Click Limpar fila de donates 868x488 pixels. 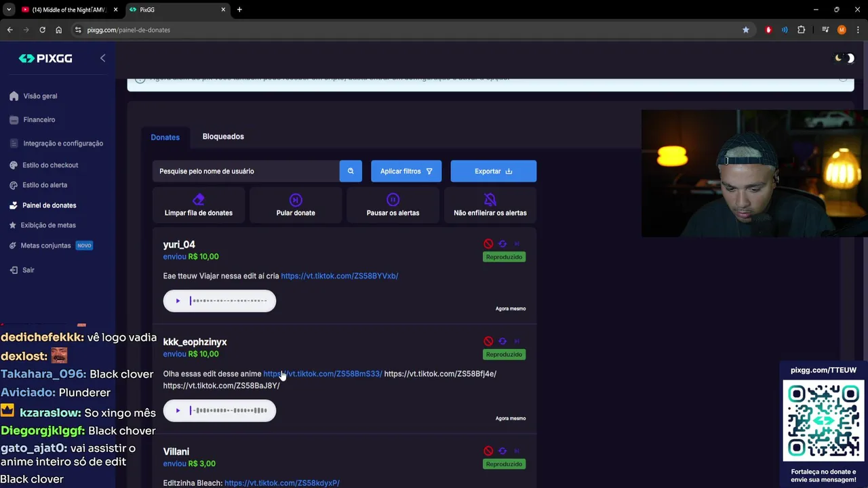[x=199, y=205]
